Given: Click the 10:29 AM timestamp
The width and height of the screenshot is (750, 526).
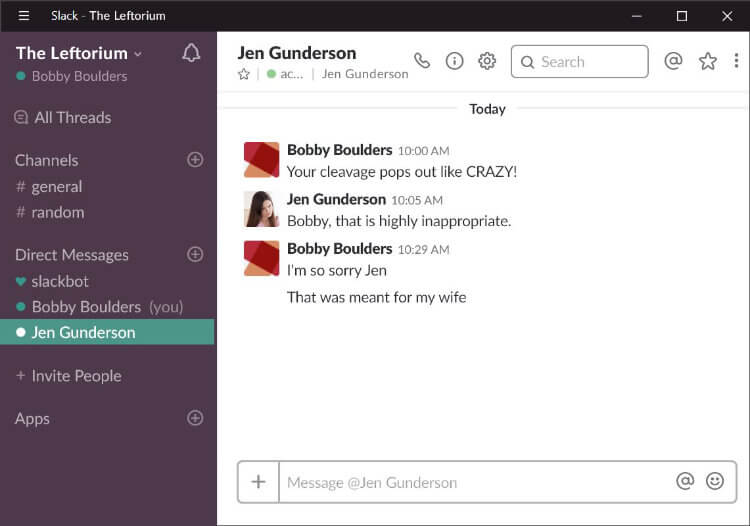Looking at the screenshot, I should coord(423,250).
